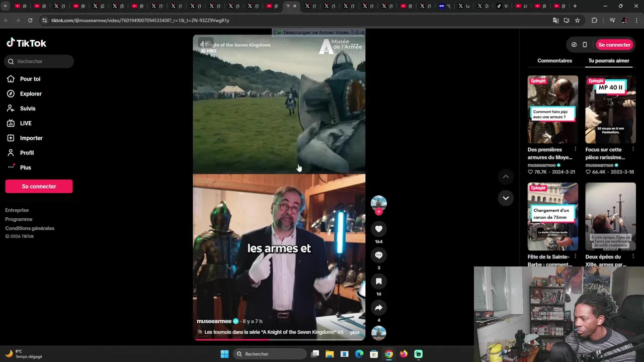
Task: Open the get coins icon in header
Action: [574, 45]
